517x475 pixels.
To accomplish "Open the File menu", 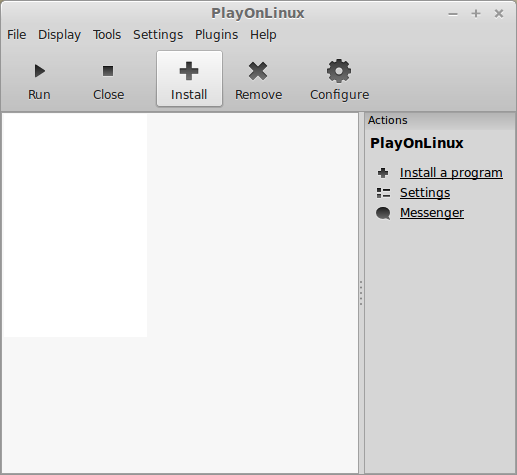I will [x=17, y=35].
